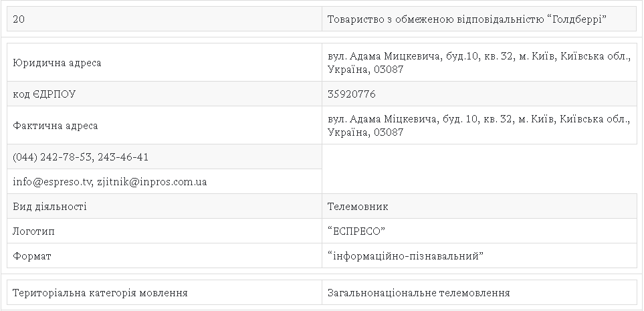Click the info@espreso.tv email address
This screenshot has width=644, height=311.
pos(51,182)
